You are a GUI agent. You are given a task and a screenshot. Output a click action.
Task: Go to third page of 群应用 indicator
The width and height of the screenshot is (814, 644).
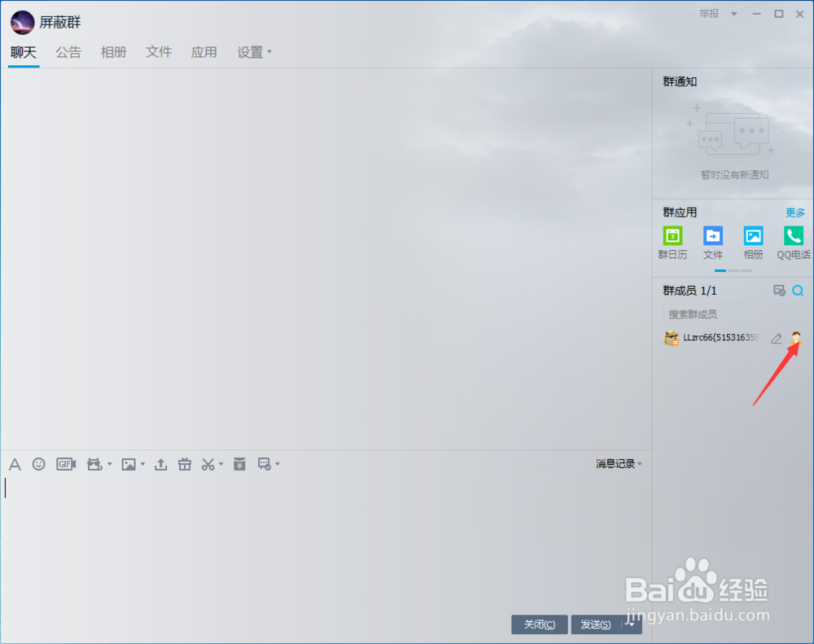746,270
